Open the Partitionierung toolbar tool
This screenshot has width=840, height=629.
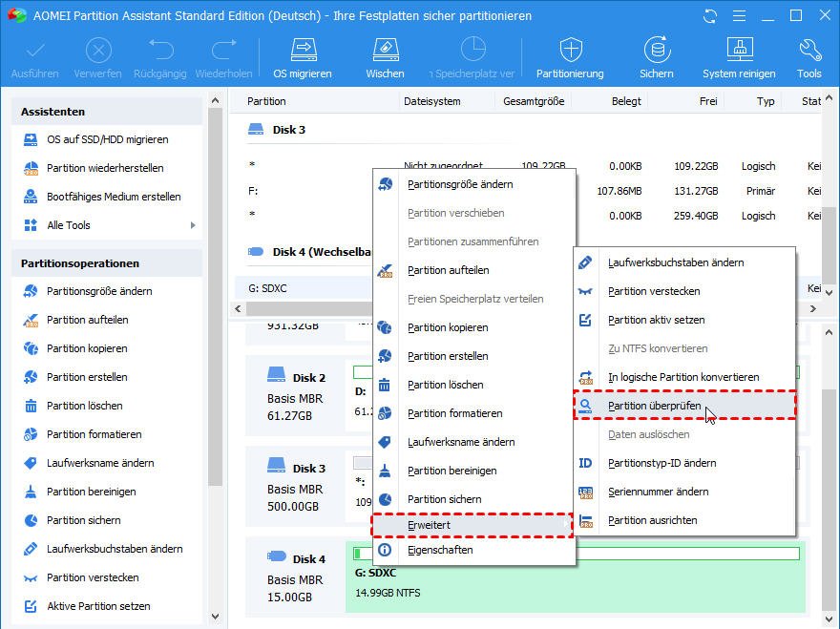[570, 58]
